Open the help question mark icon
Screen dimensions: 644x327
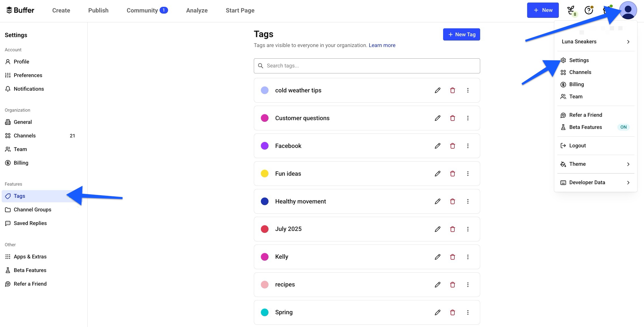[x=589, y=10]
